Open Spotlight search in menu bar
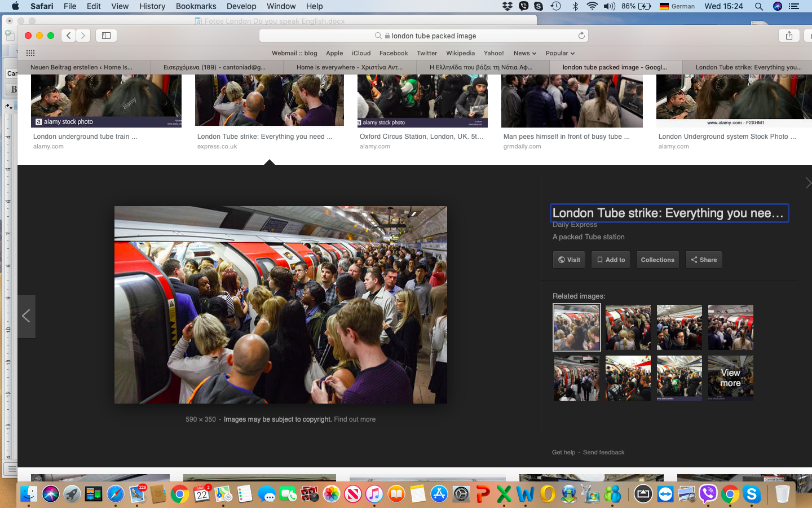 (x=759, y=6)
